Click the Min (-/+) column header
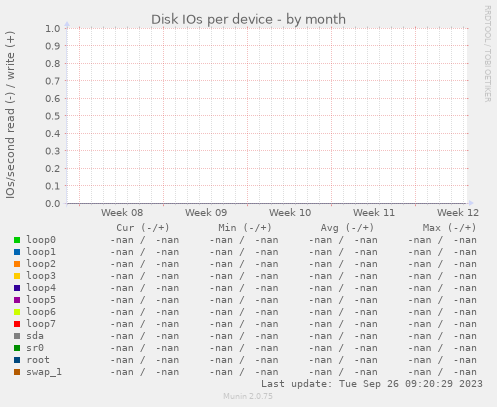 pyautogui.click(x=245, y=228)
